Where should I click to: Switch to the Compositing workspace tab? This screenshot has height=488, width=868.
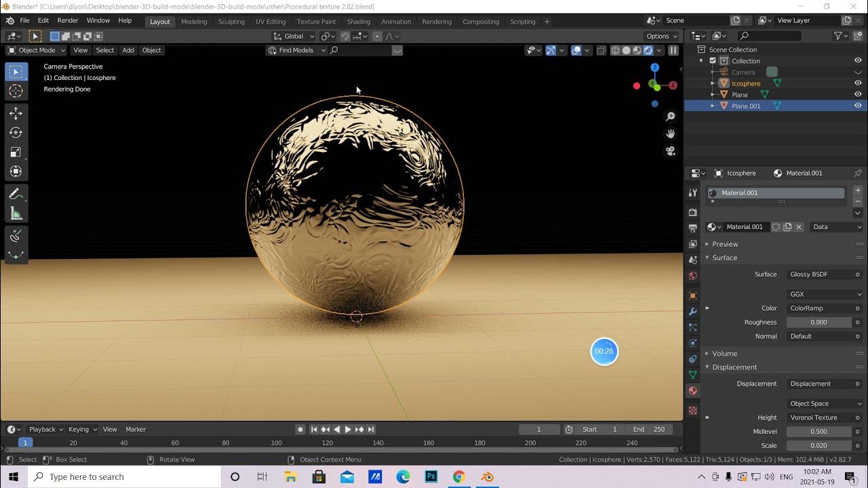click(x=481, y=22)
